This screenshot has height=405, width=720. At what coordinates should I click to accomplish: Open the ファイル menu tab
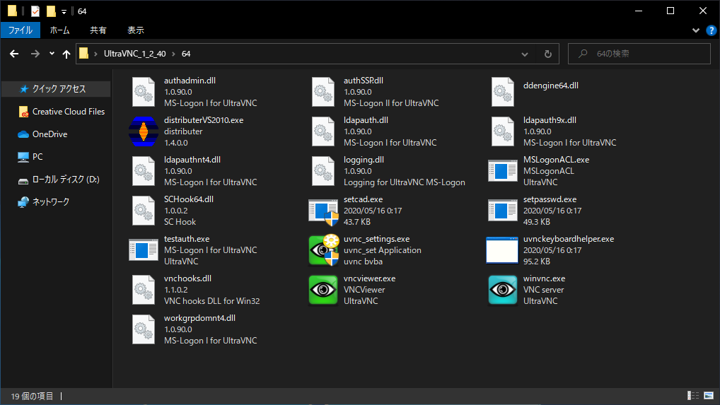[x=20, y=30]
